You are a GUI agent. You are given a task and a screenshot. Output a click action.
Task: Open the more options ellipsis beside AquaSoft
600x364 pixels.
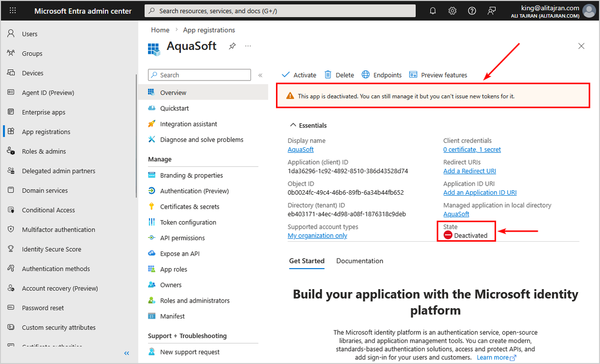(248, 46)
